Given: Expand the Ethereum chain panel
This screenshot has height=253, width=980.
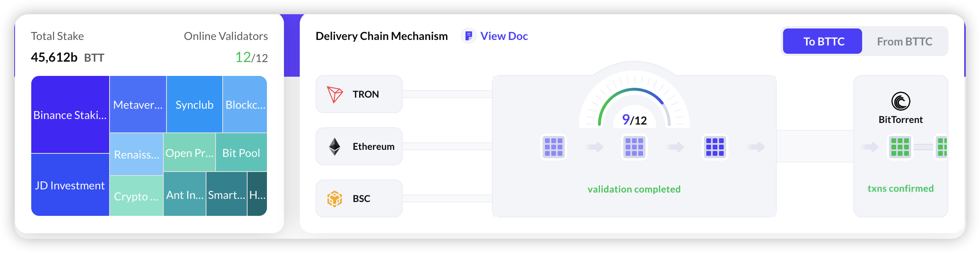Looking at the screenshot, I should click(359, 146).
